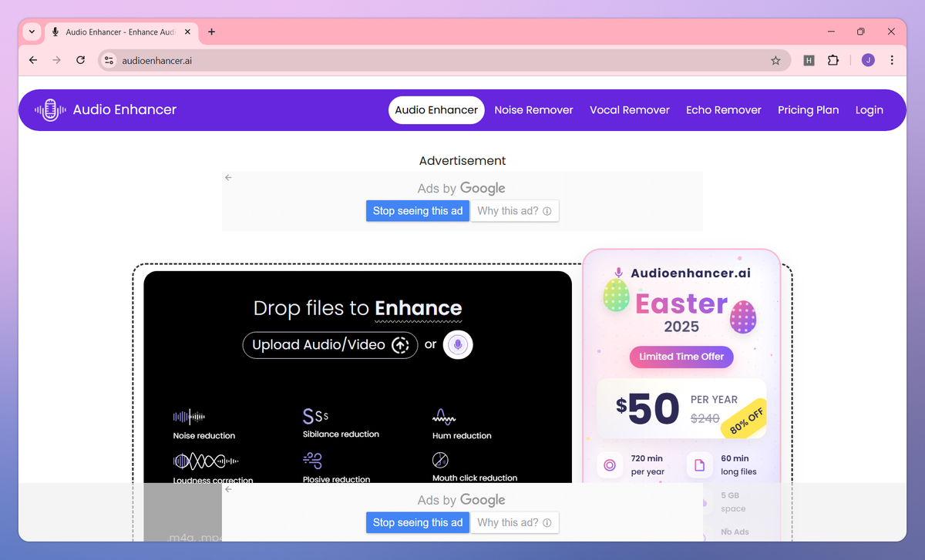The width and height of the screenshot is (925, 560).
Task: Open the Chrome profile avatar J
Action: pos(868,60)
